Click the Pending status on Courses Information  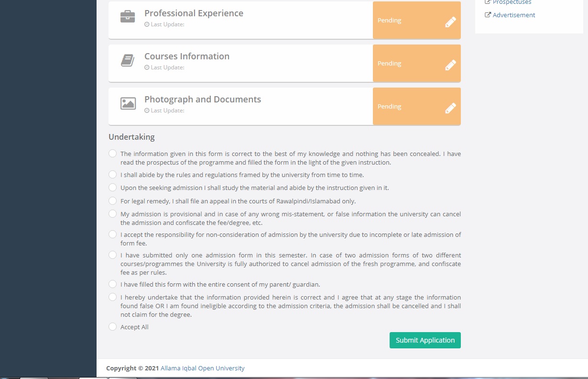[x=390, y=64]
